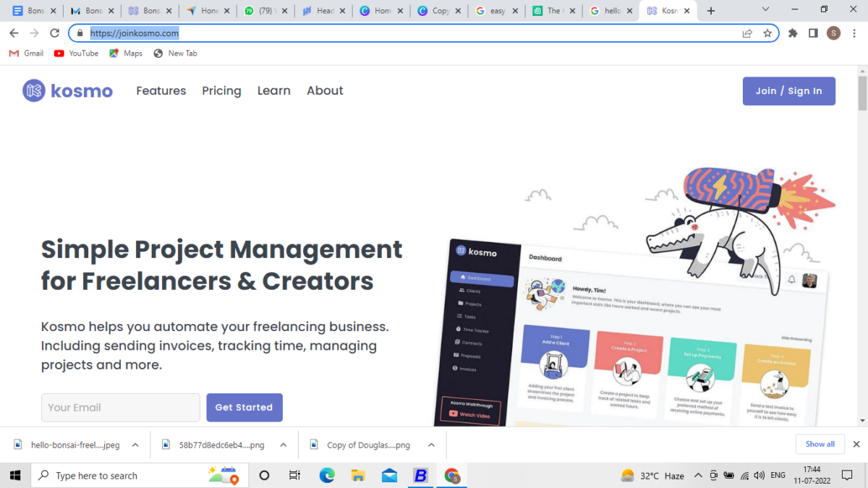Viewport: 868px width, 488px height.
Task: Select Dashboard in the sidebar preview
Action: click(x=477, y=278)
